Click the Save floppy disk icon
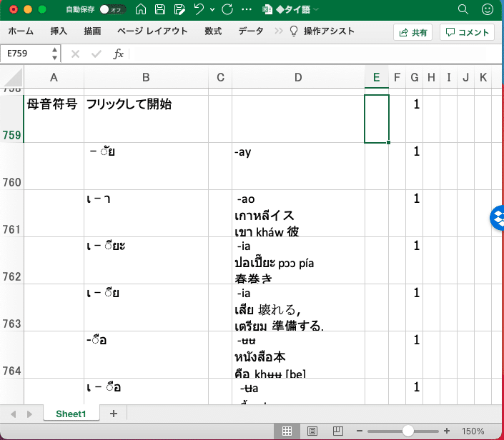 coord(159,9)
